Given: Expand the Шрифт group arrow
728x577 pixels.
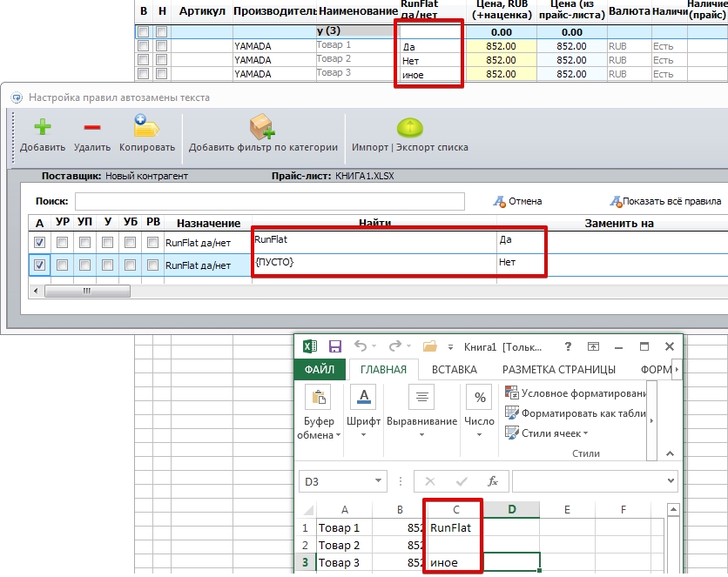Looking at the screenshot, I should [x=363, y=435].
